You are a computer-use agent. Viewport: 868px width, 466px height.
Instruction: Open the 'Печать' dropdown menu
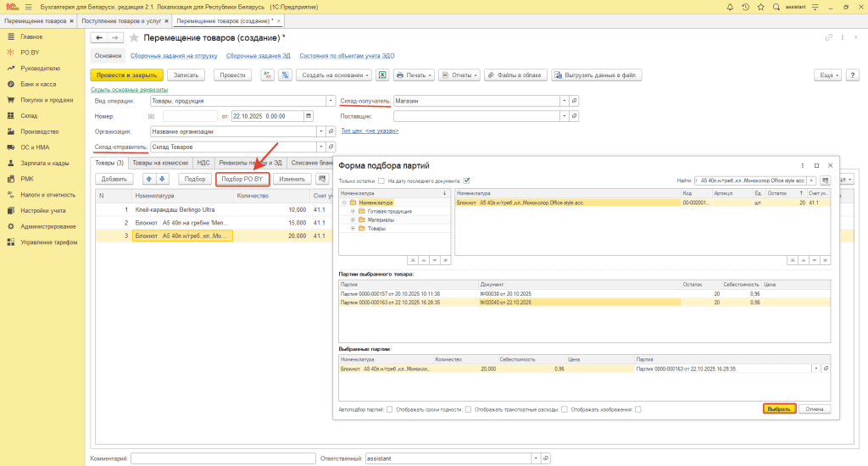[413, 75]
